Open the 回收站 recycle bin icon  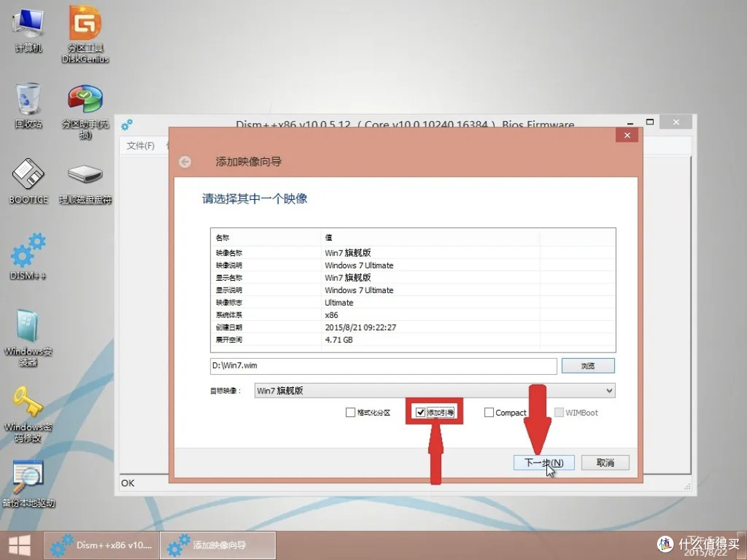28,105
